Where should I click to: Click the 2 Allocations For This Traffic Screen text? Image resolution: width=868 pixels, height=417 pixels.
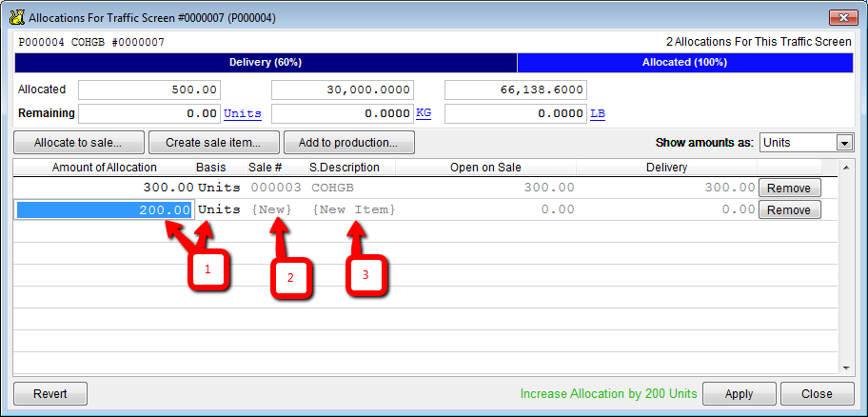(x=759, y=42)
